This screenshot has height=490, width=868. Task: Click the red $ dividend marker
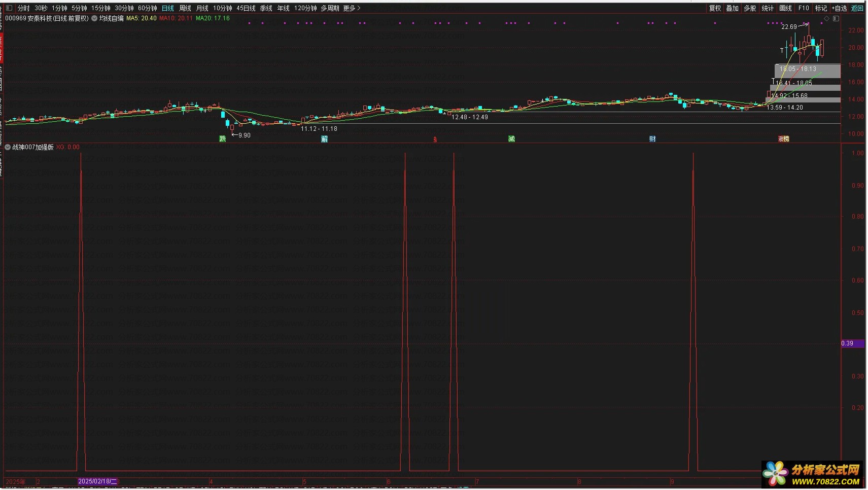(435, 139)
